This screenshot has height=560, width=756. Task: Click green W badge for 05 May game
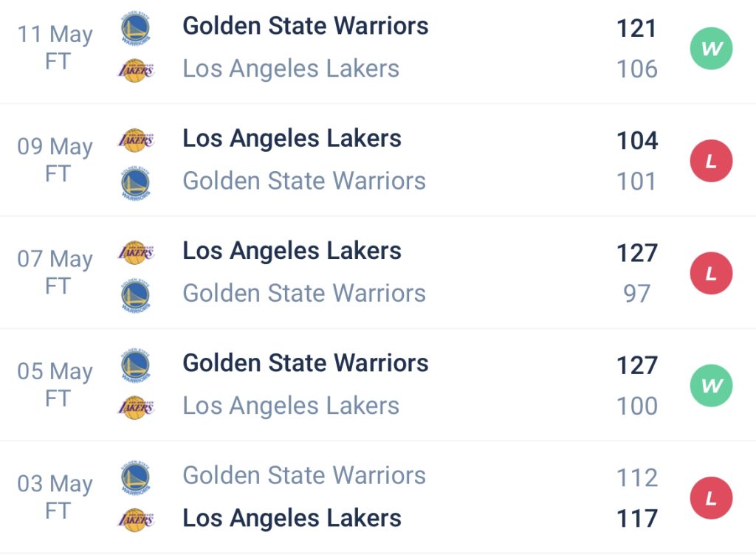[711, 386]
